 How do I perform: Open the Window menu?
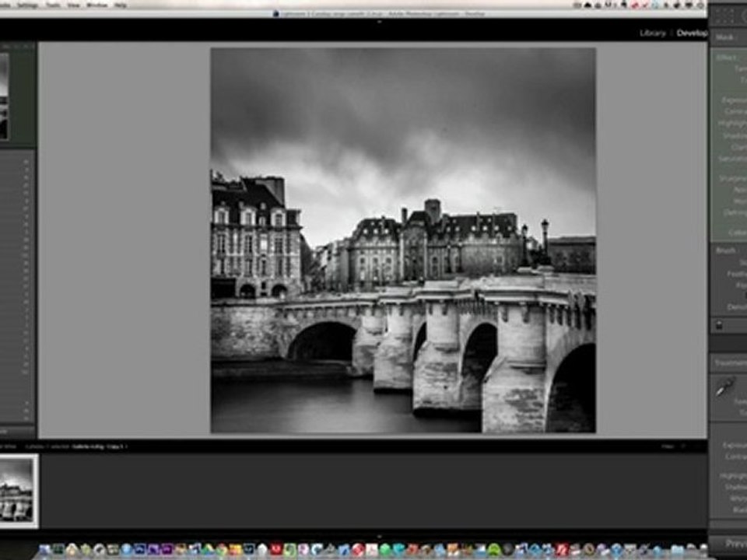pos(96,5)
